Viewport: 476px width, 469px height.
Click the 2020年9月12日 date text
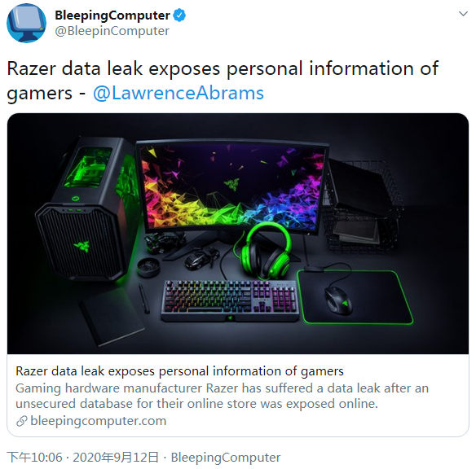tap(116, 457)
